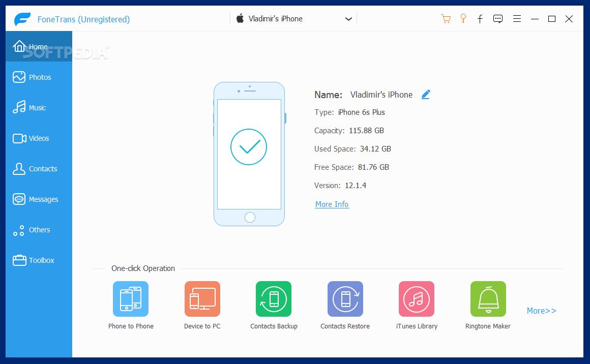Click the Device to PC label
Viewport: 590px width, 364px height.
[202, 326]
